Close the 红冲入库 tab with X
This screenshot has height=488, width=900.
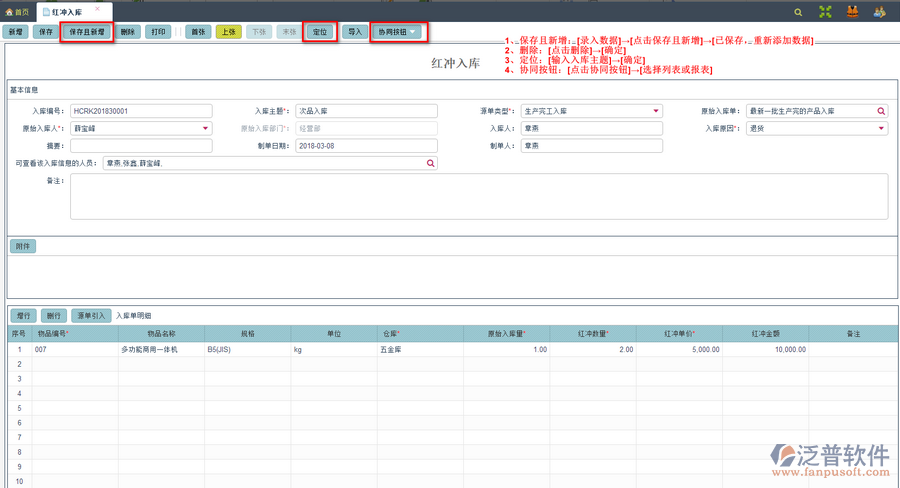tap(97, 9)
